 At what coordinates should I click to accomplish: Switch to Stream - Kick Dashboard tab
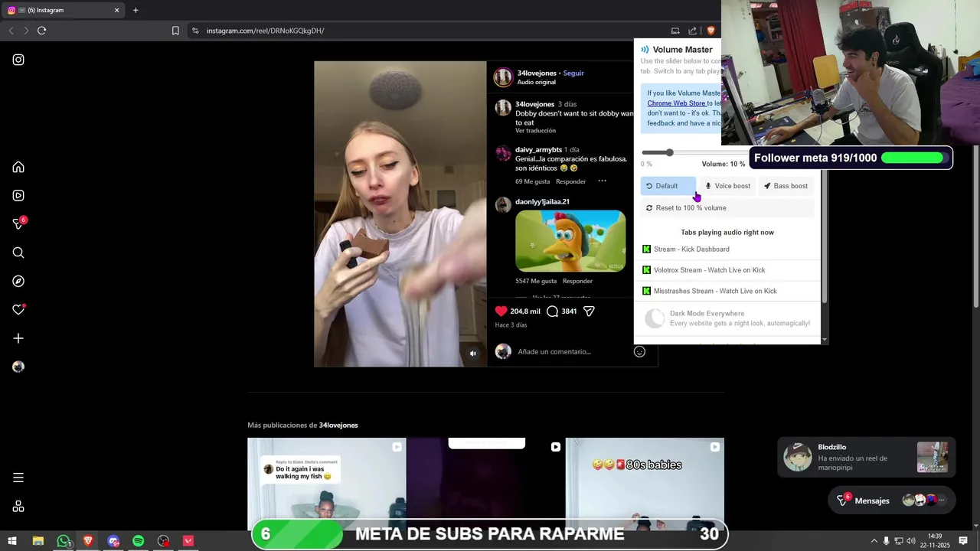coord(727,249)
